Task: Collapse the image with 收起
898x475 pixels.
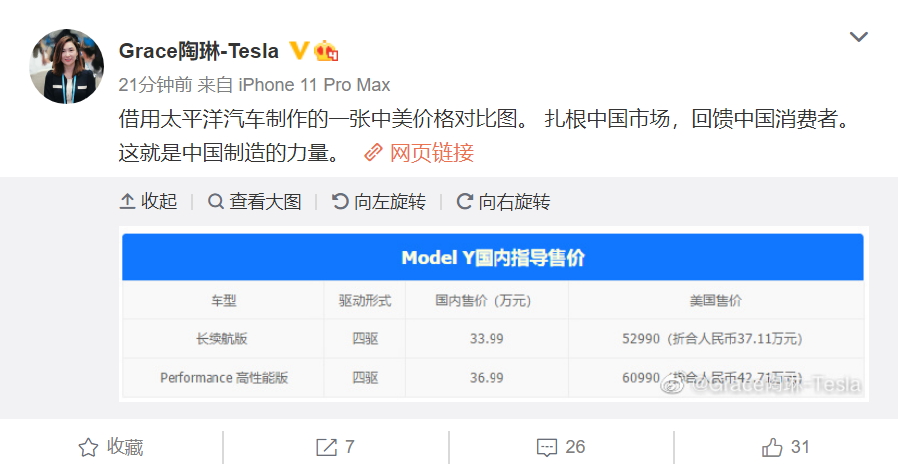Action: (148, 202)
